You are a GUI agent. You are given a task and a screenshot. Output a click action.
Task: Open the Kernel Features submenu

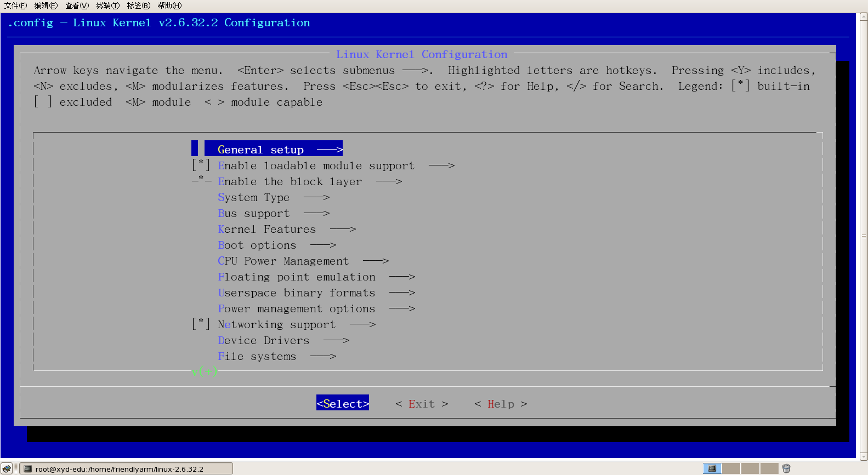point(287,229)
